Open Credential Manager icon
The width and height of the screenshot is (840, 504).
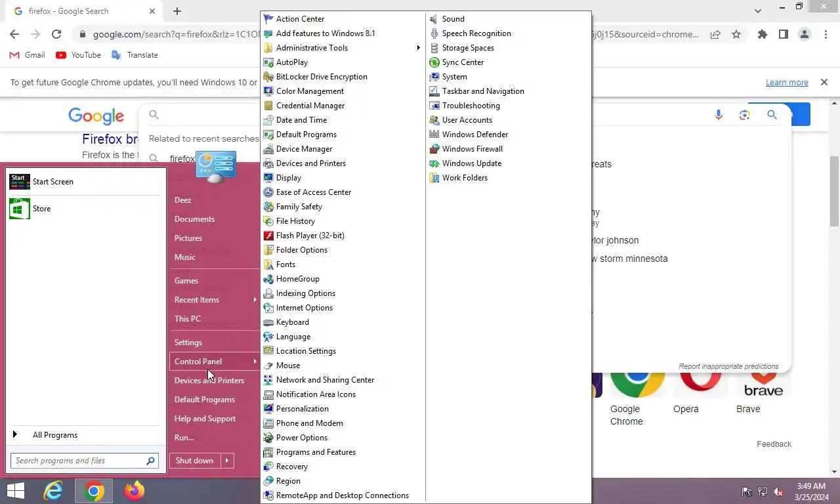pos(268,106)
